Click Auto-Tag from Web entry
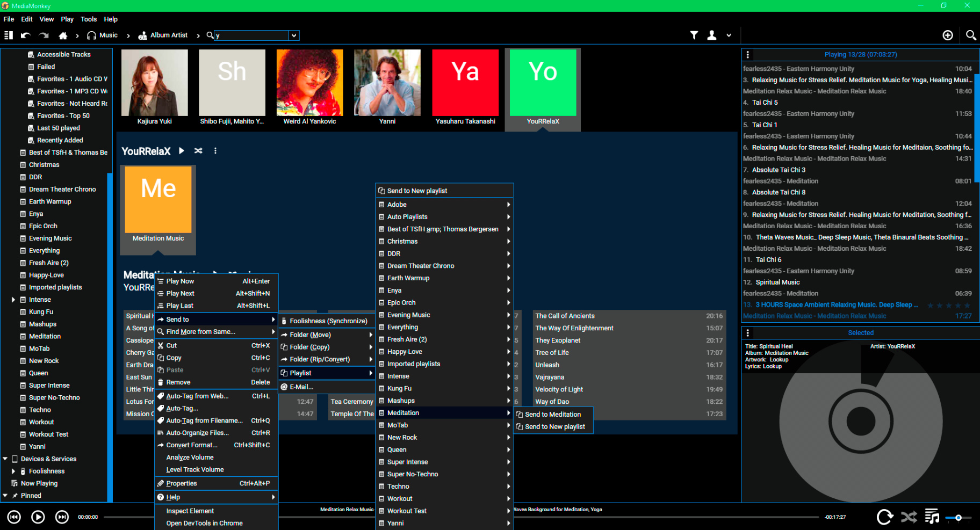 [x=217, y=396]
